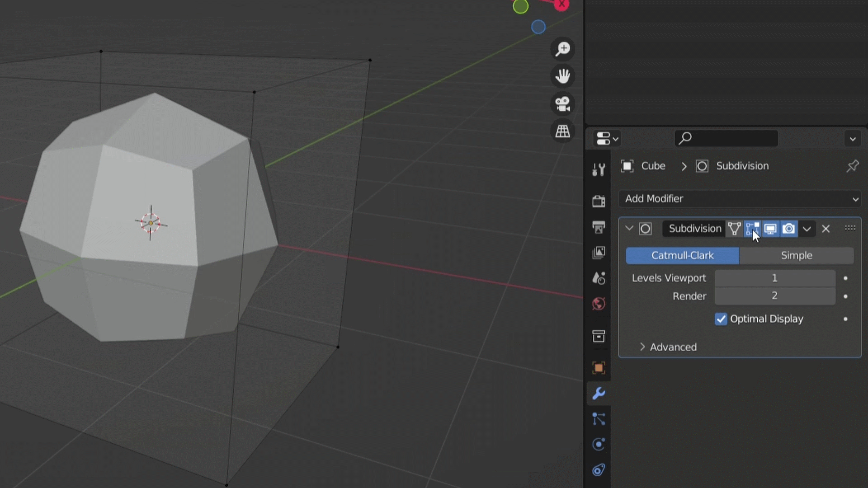Switch perspective/orthographic grid icon

pos(563,131)
